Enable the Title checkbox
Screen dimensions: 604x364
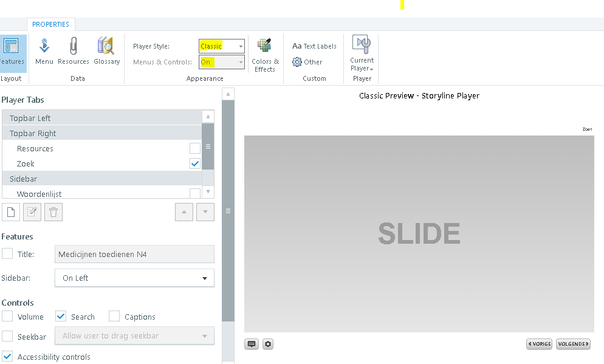click(7, 253)
